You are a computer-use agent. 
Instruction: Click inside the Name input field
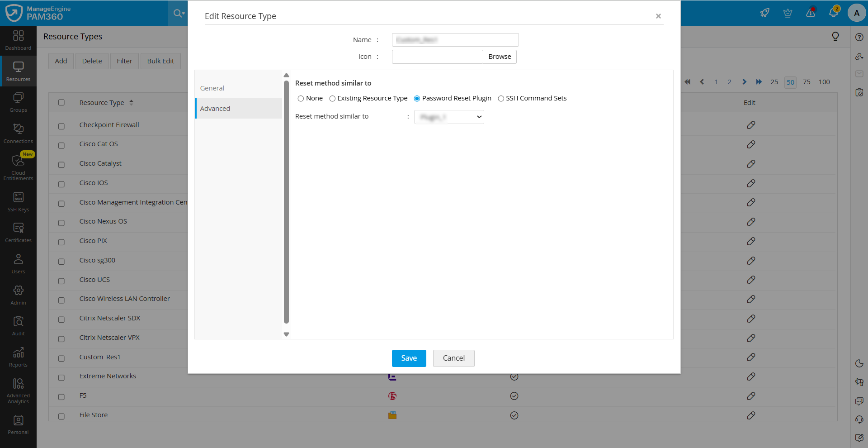coord(455,40)
